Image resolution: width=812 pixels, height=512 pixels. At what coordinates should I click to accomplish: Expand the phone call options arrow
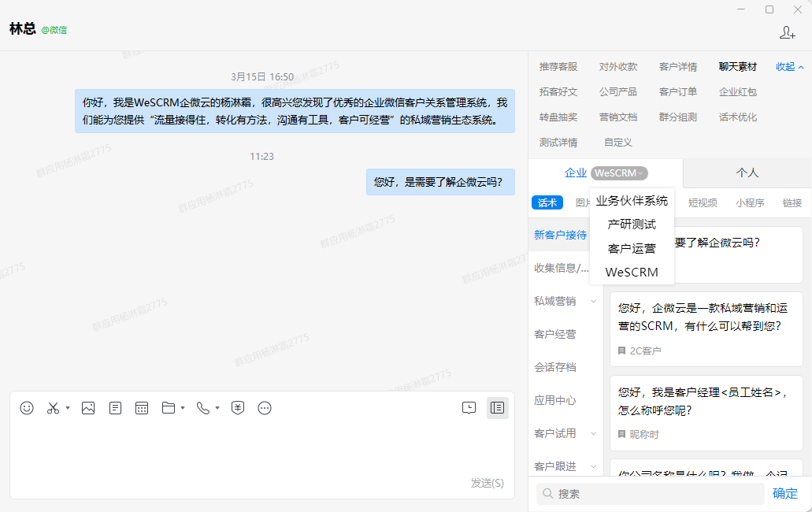tap(217, 408)
